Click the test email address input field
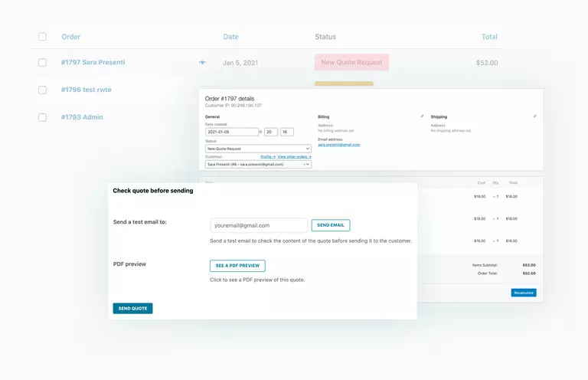Image resolution: width=588 pixels, height=380 pixels. pos(259,225)
